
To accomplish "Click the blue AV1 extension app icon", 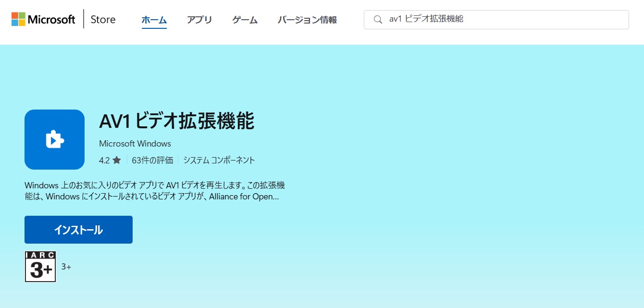I will point(54,139).
